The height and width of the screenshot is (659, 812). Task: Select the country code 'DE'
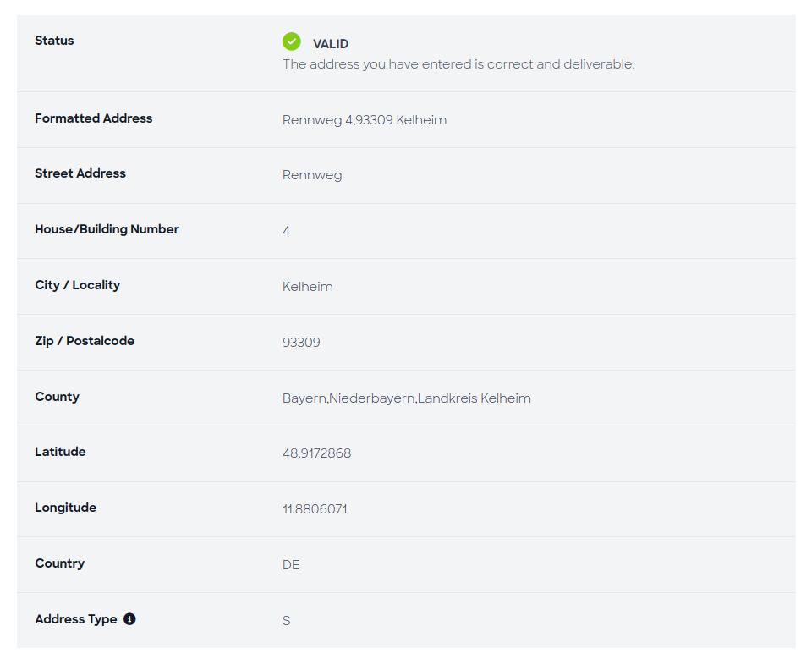290,564
